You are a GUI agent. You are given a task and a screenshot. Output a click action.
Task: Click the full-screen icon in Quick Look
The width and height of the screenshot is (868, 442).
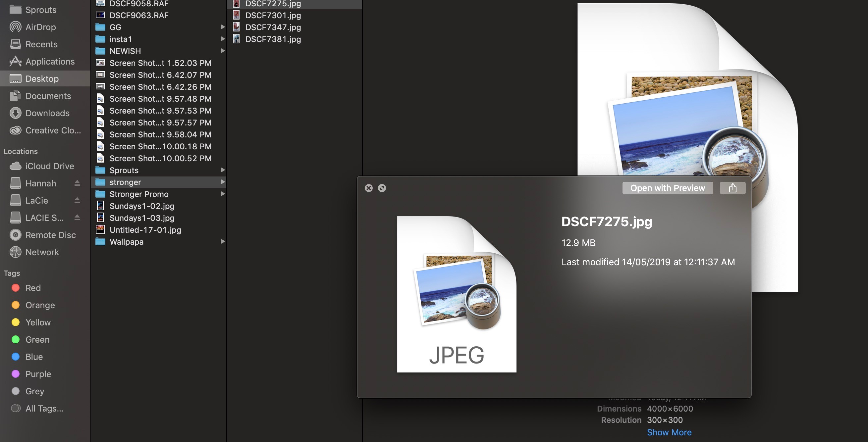tap(382, 188)
